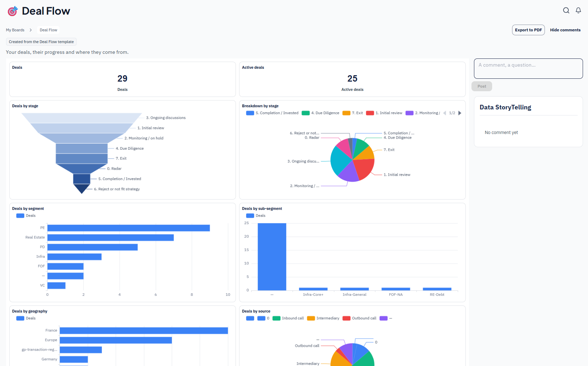Select the Deal Flow breadcrumb item
Screen dimensions: 588x366
tap(48, 30)
